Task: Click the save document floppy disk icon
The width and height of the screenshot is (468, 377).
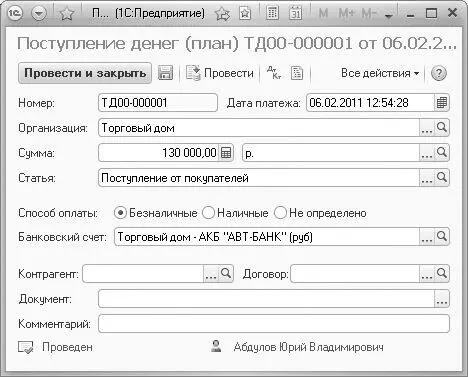Action: click(x=165, y=73)
